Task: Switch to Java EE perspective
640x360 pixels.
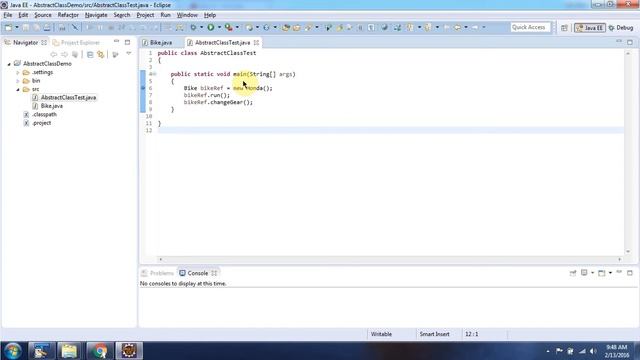Action: 590,28
